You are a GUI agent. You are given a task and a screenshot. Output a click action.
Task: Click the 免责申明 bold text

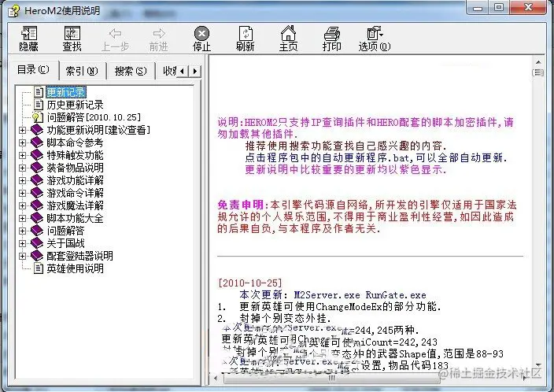pyautogui.click(x=240, y=205)
